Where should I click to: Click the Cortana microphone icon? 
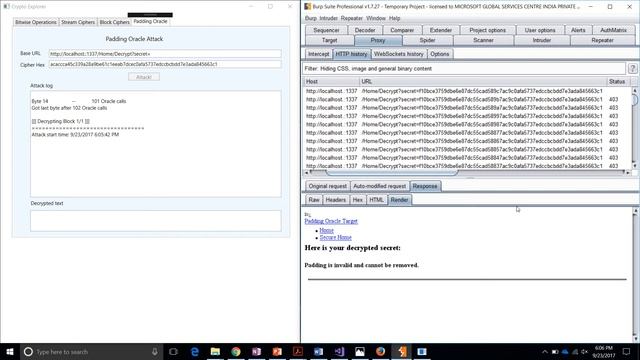(x=155, y=351)
